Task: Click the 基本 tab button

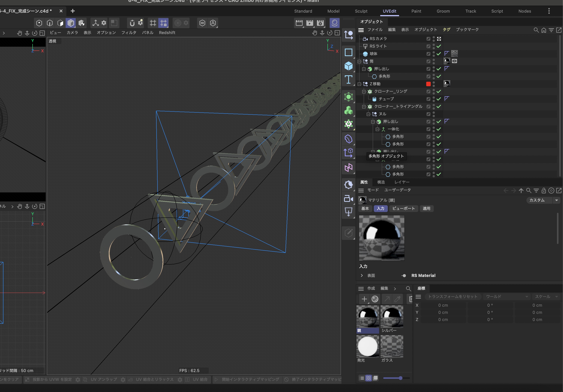Action: [x=365, y=208]
